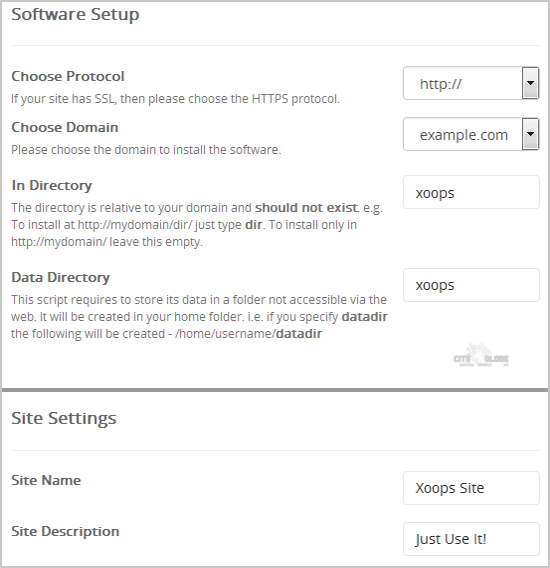
Task: Click the bold 'should not exist' text
Action: [x=306, y=208]
